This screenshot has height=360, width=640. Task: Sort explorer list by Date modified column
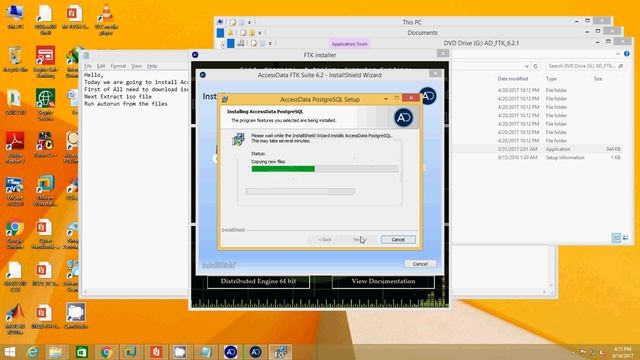coord(513,79)
